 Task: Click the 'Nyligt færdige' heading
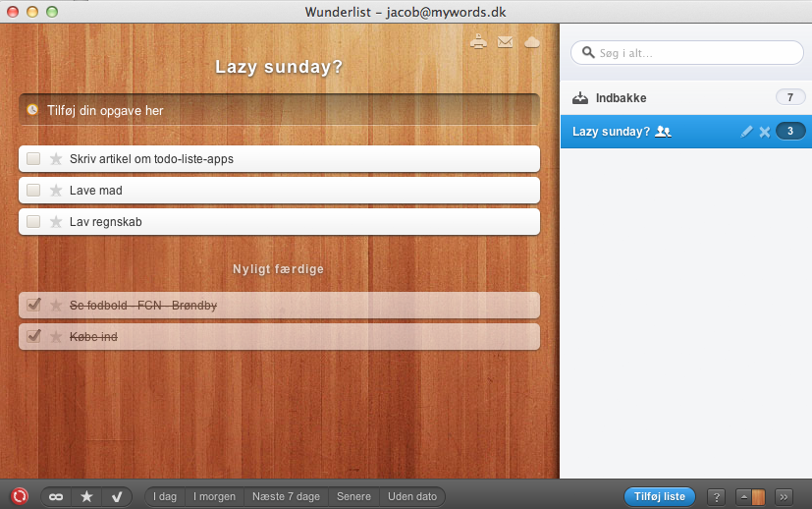click(x=278, y=269)
